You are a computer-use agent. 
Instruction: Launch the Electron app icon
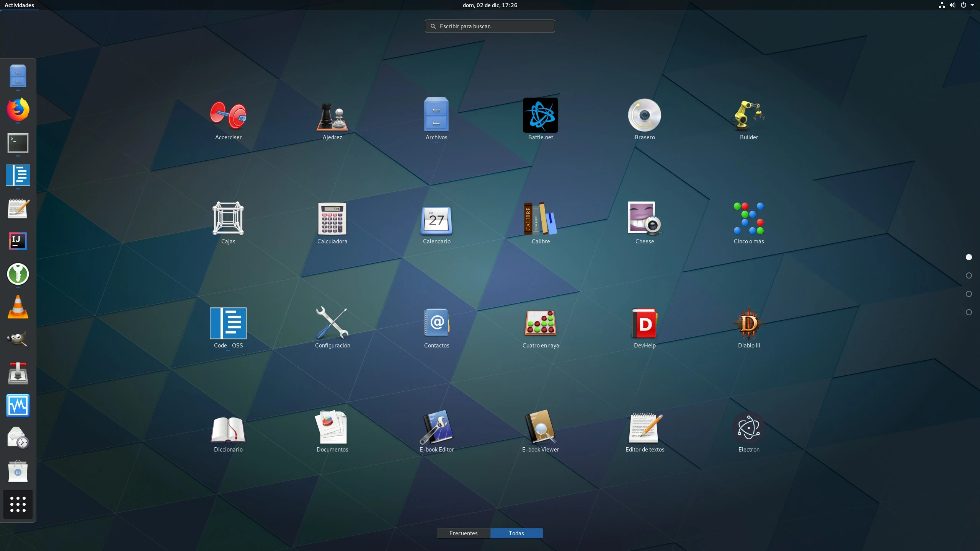(x=748, y=428)
